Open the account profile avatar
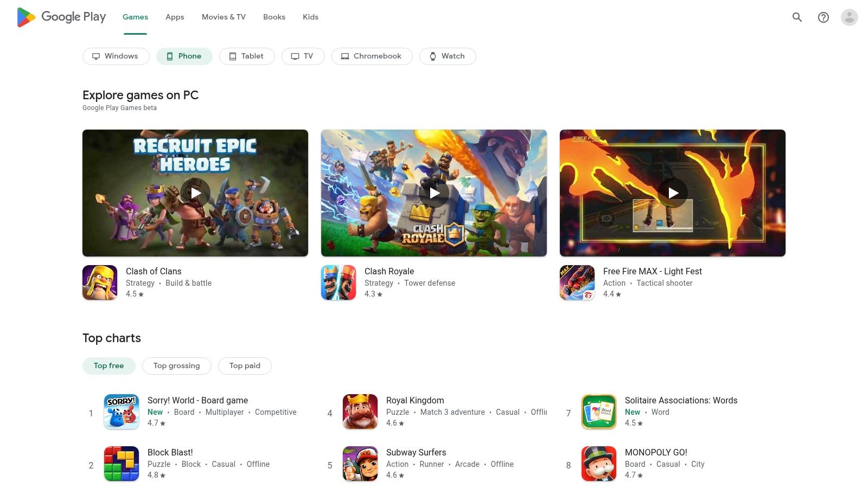This screenshot has width=868, height=488. pos(849,17)
